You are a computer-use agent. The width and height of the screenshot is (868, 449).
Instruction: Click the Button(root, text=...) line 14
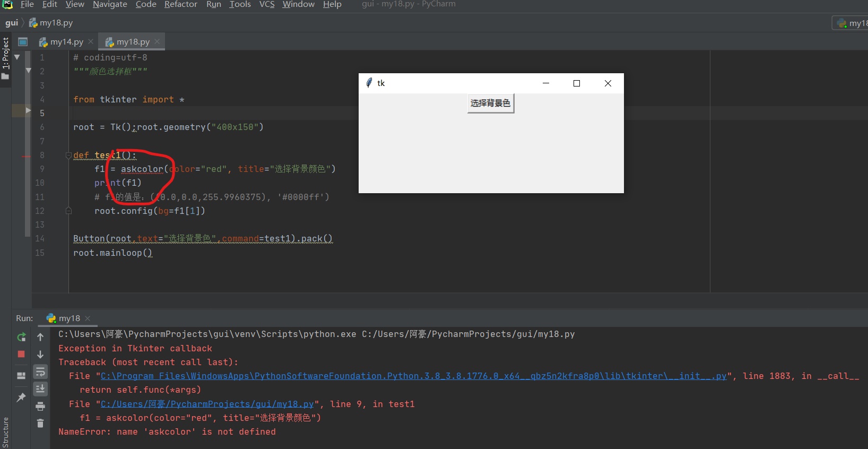(x=203, y=238)
